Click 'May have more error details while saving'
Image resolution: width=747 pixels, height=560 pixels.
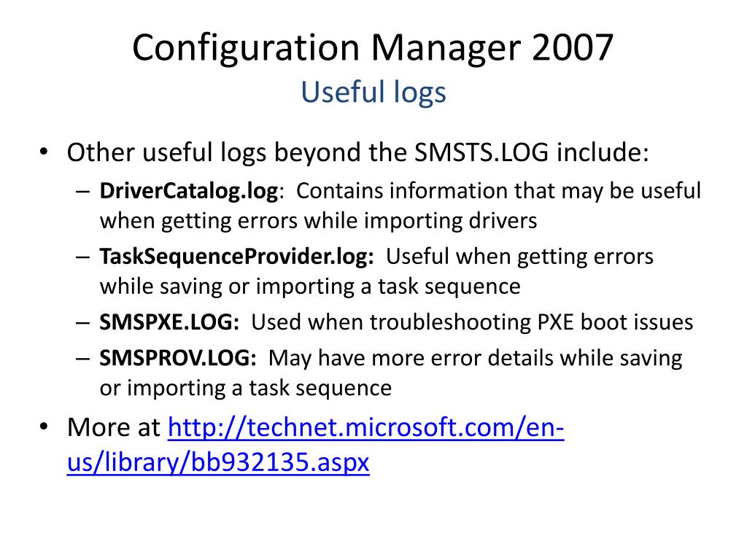(x=475, y=358)
